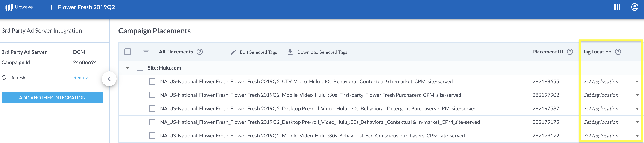Click the Upwave brand name
644x143 pixels.
click(x=24, y=7)
